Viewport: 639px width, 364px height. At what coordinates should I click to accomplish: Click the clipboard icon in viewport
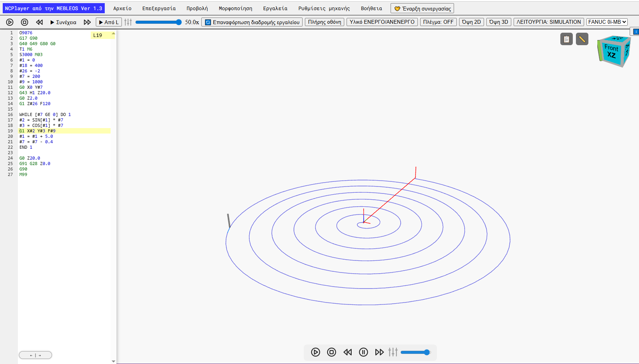tap(567, 39)
